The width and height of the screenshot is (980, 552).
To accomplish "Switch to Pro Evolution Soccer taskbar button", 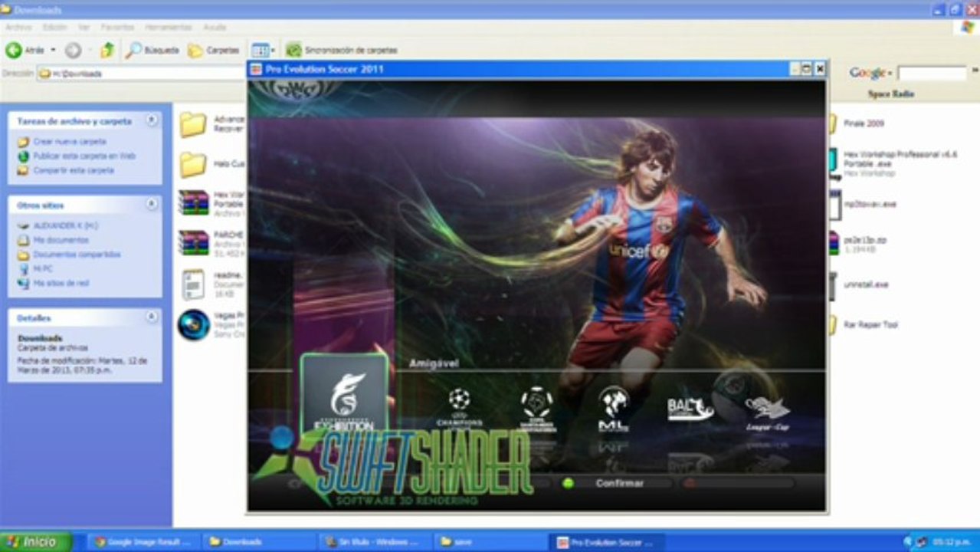I will (x=607, y=542).
